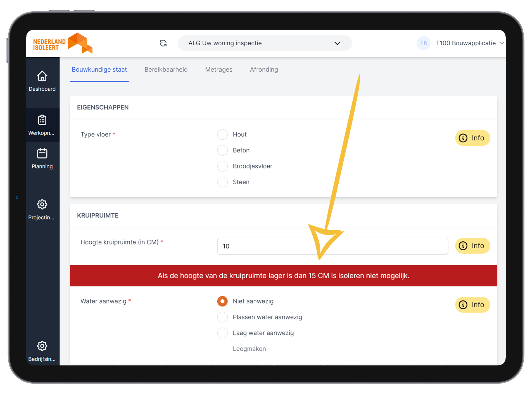
Task: Open Projectin... gear icon in sidebar
Action: pyautogui.click(x=42, y=204)
